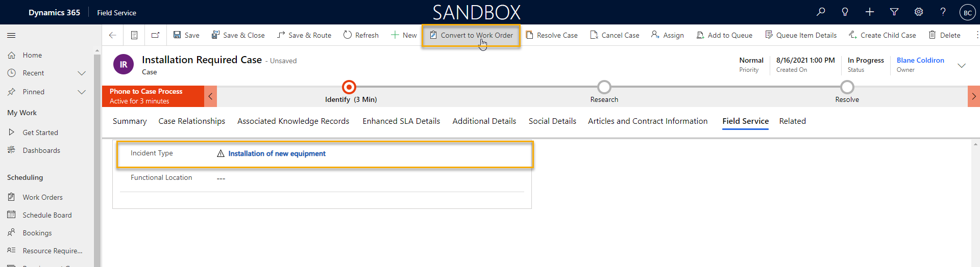Click Create Child Case command
Screen dimensions: 980x267
(x=882, y=35)
